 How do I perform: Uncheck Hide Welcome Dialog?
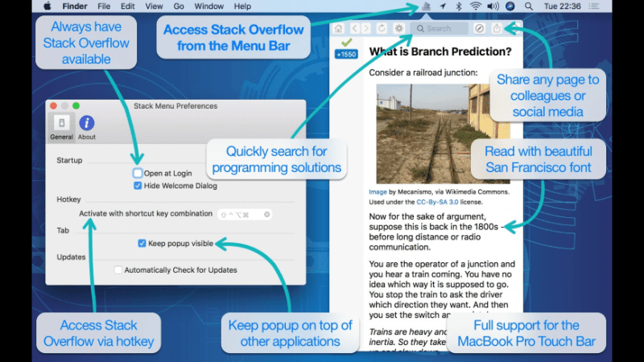click(138, 186)
